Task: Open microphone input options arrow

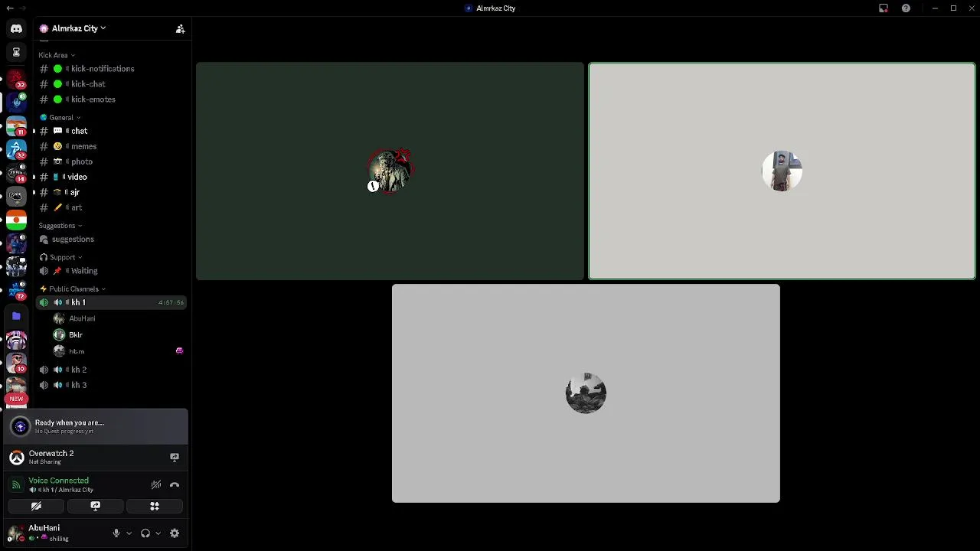Action: (x=129, y=533)
